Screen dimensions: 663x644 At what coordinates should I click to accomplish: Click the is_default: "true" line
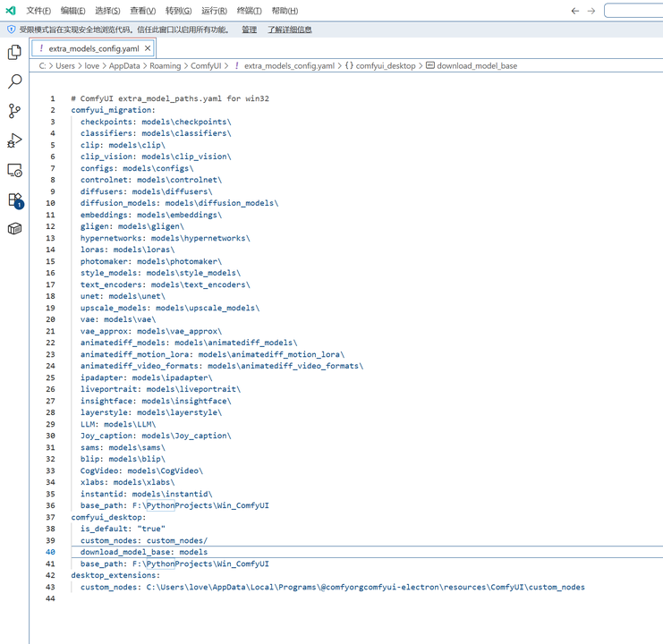(123, 529)
